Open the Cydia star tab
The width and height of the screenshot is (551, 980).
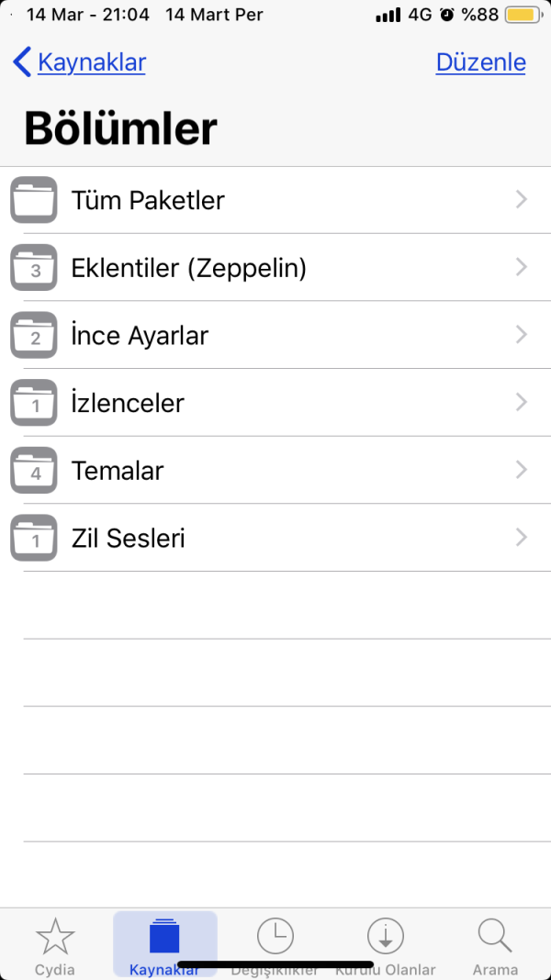click(55, 945)
